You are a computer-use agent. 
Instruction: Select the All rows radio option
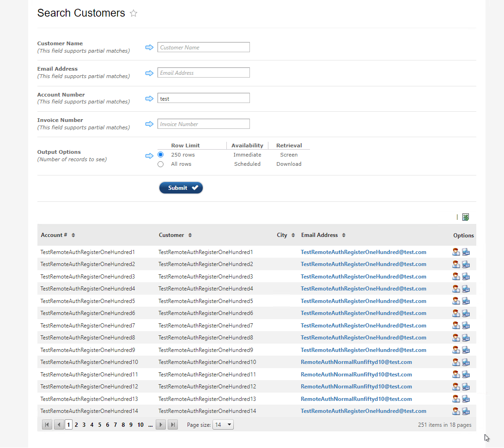(x=160, y=164)
